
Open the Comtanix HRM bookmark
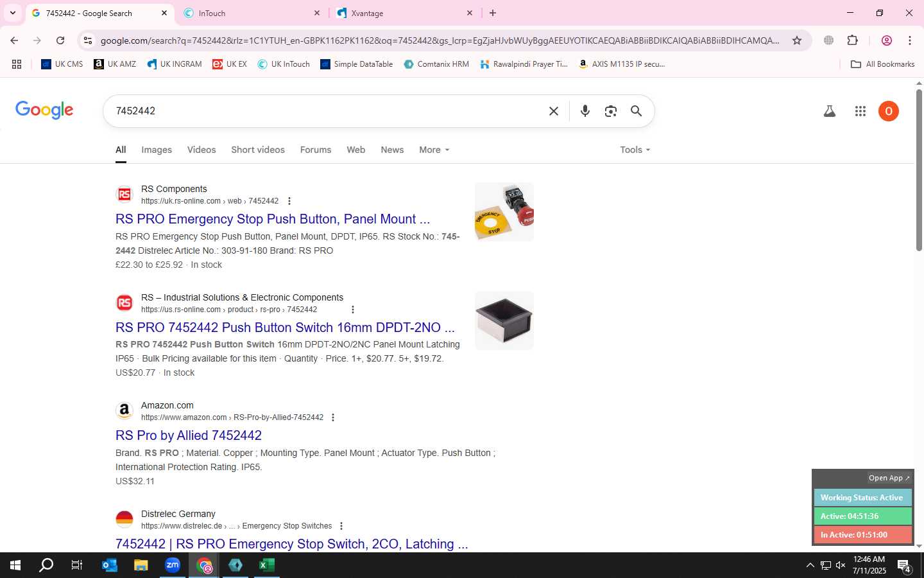coord(436,64)
